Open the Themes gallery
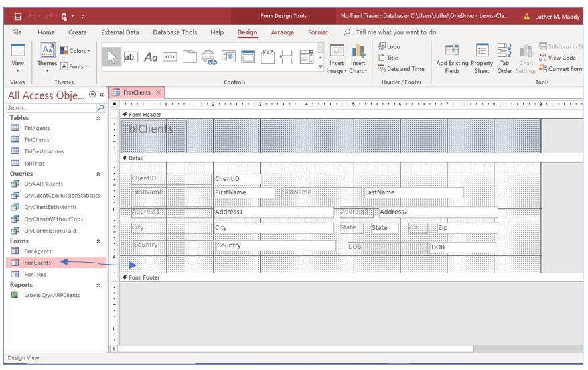This screenshot has height=370, width=588. click(48, 58)
